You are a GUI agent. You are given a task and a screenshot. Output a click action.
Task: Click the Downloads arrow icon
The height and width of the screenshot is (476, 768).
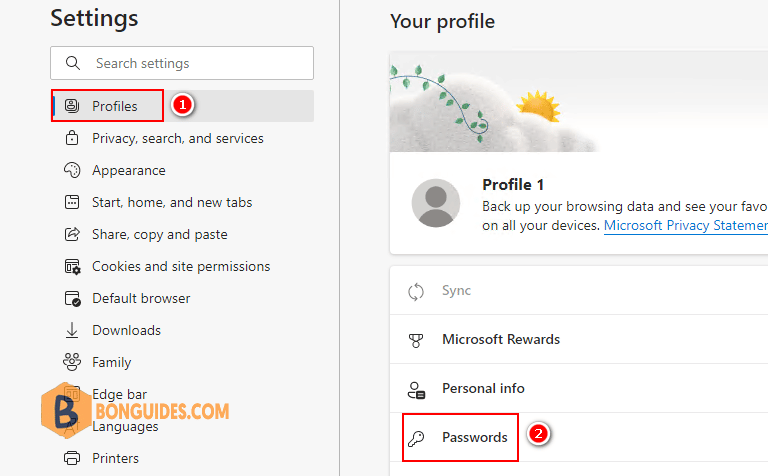(x=72, y=330)
